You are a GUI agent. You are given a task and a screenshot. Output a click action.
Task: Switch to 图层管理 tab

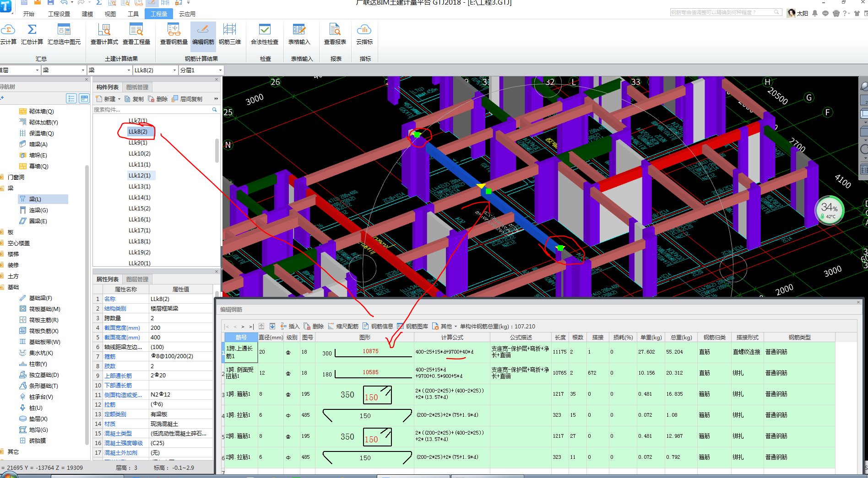(137, 279)
